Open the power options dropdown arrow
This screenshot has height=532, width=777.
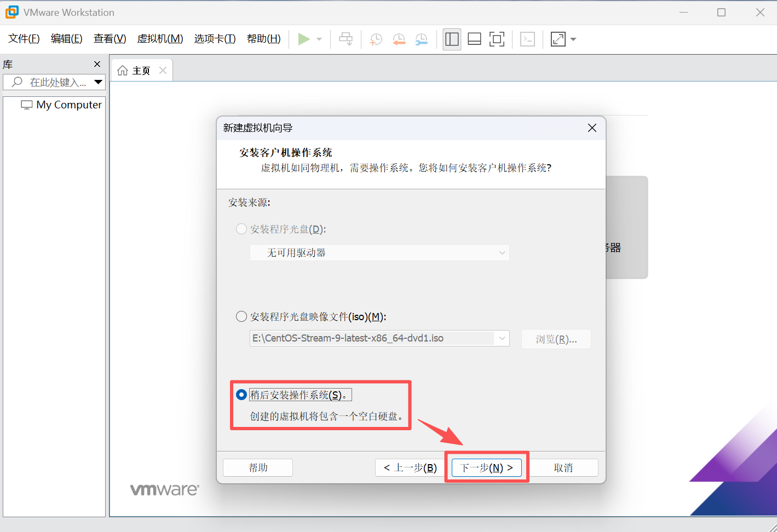tap(319, 39)
